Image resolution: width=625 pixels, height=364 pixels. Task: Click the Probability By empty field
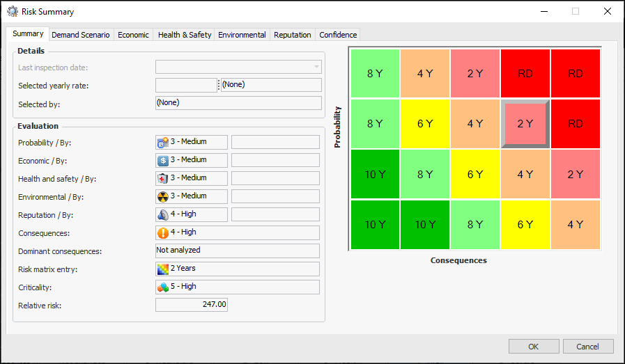tap(275, 142)
